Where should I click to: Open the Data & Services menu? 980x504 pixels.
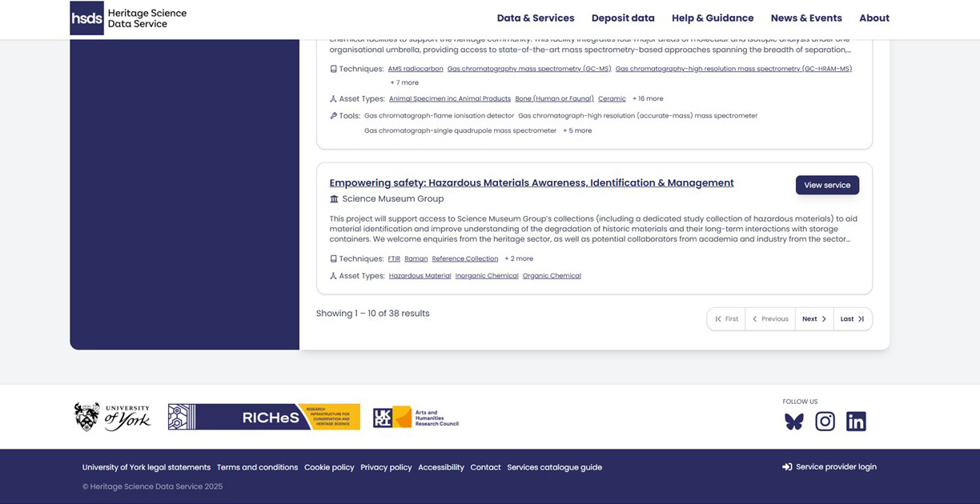tap(535, 18)
